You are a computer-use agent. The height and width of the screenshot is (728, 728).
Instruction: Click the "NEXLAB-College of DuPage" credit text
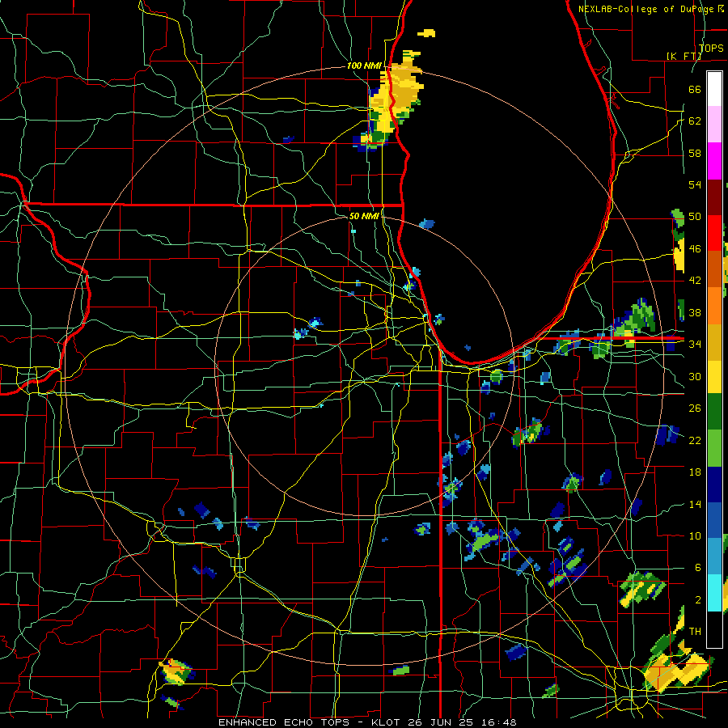point(647,9)
